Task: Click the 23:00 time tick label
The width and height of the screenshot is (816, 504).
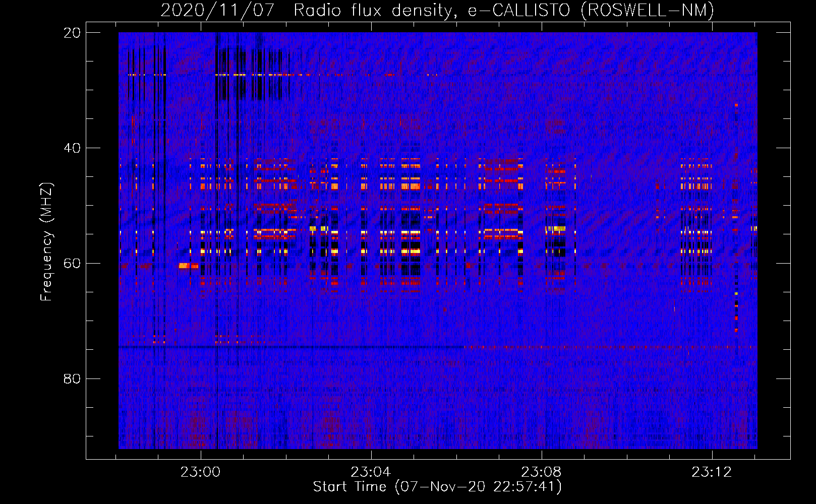Action: (201, 472)
